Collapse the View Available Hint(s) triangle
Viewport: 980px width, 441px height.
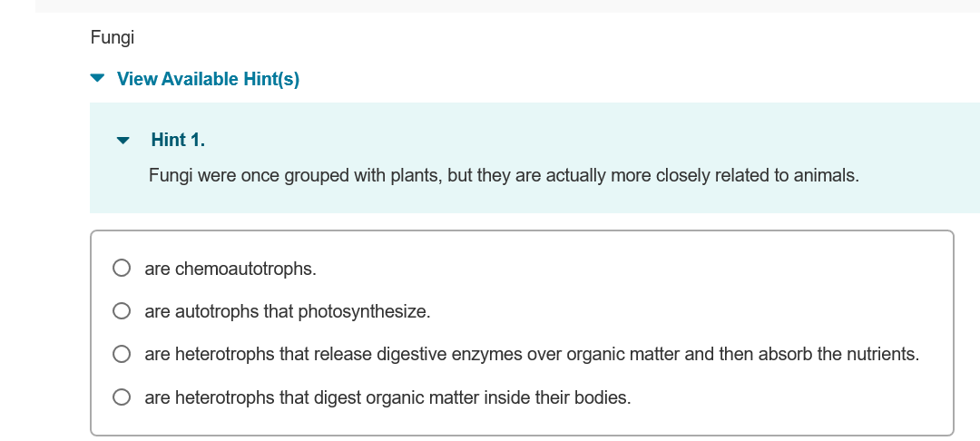pyautogui.click(x=98, y=79)
